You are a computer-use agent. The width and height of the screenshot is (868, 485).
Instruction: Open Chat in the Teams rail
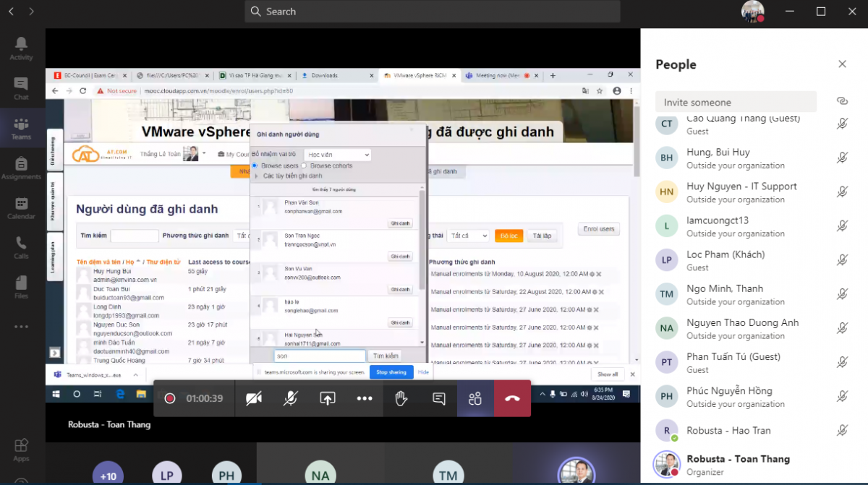point(21,88)
